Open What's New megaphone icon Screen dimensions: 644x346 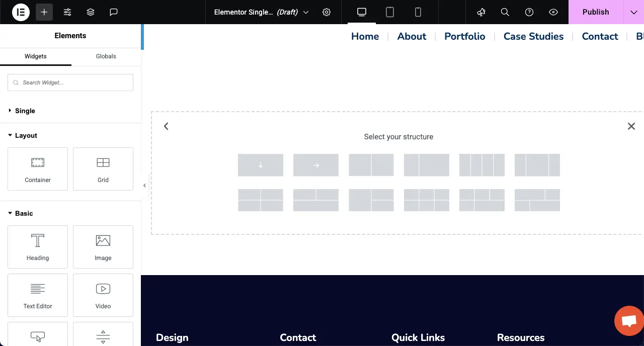point(481,12)
